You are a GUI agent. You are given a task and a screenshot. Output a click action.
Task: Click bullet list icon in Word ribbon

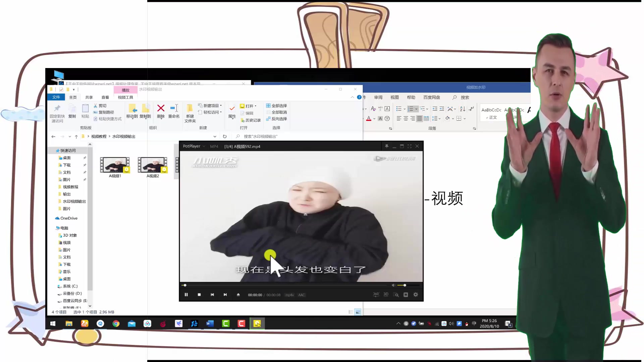tap(399, 109)
